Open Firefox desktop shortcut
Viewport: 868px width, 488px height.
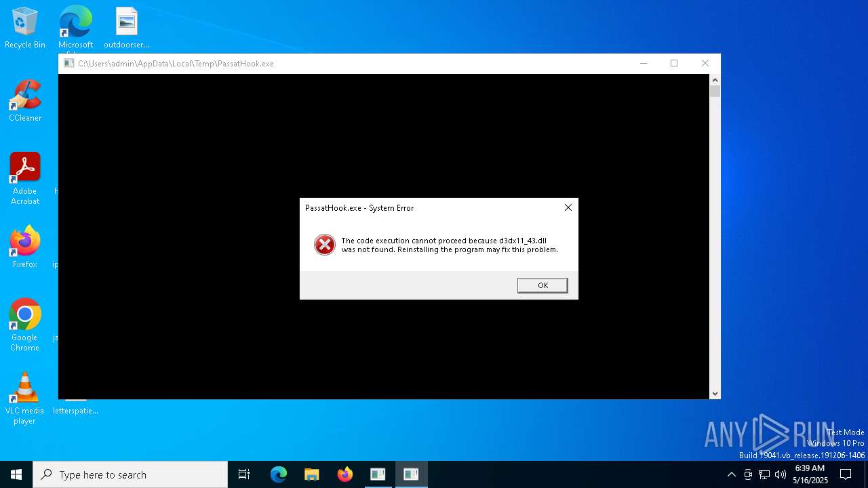(25, 247)
